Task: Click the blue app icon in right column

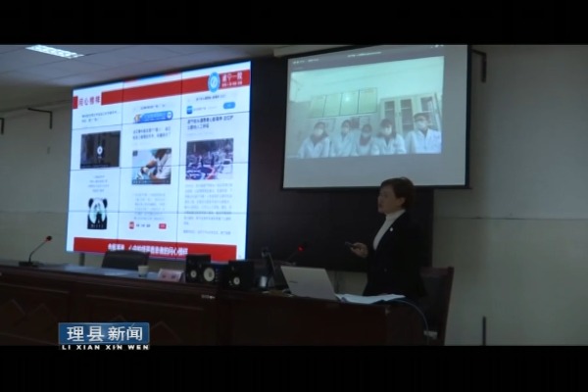Action: point(190,109)
